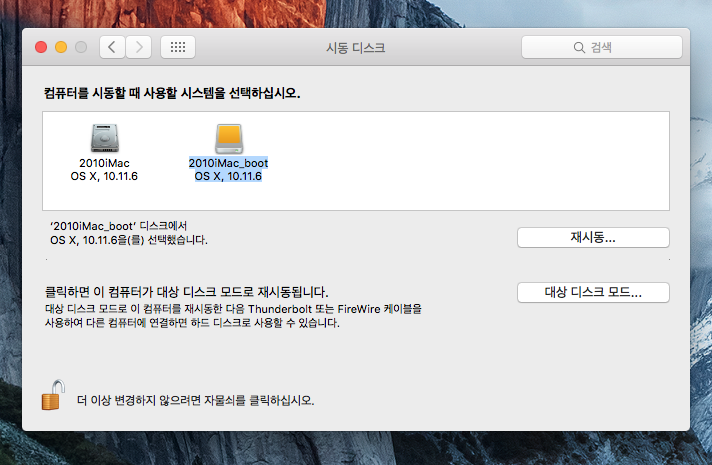Click the 클릭하면 이 컴퓨터가 대상 디스크 heading
The width and height of the screenshot is (712, 465).
[x=186, y=292]
